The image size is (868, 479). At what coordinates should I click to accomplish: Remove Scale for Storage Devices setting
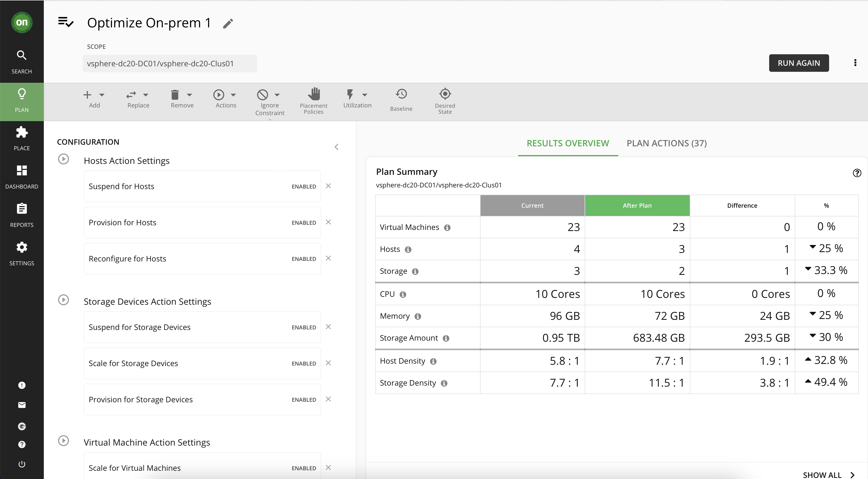[x=328, y=363]
